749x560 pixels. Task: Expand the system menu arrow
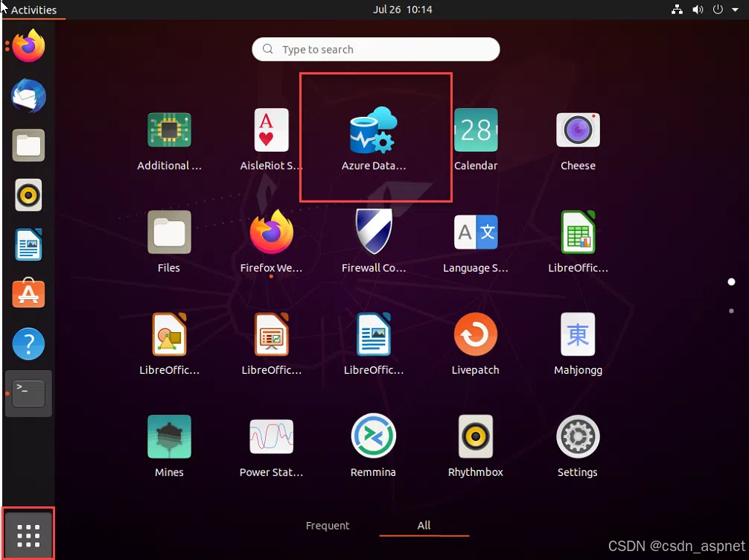click(735, 10)
